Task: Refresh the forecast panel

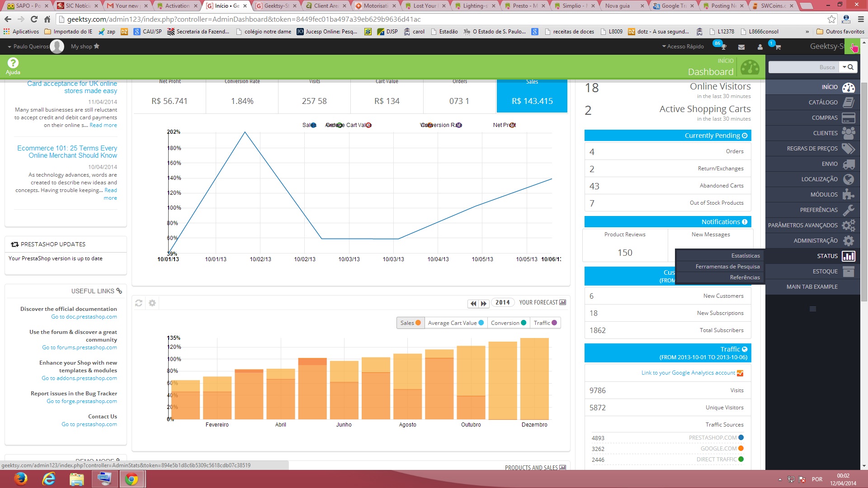Action: pos(139,303)
